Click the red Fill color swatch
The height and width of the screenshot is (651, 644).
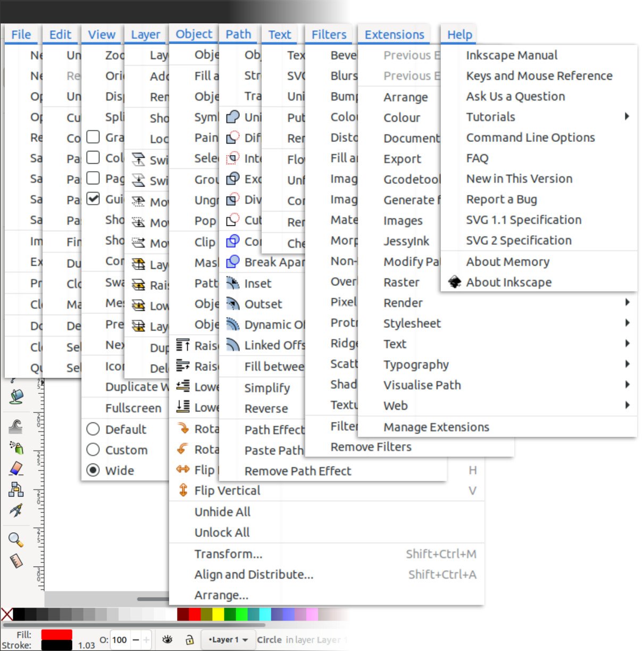pos(56,635)
